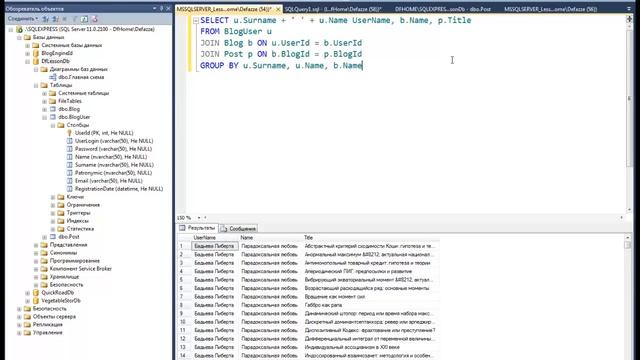
Task: Open the 150 % editor zoom dropdown
Action: [x=199, y=218]
